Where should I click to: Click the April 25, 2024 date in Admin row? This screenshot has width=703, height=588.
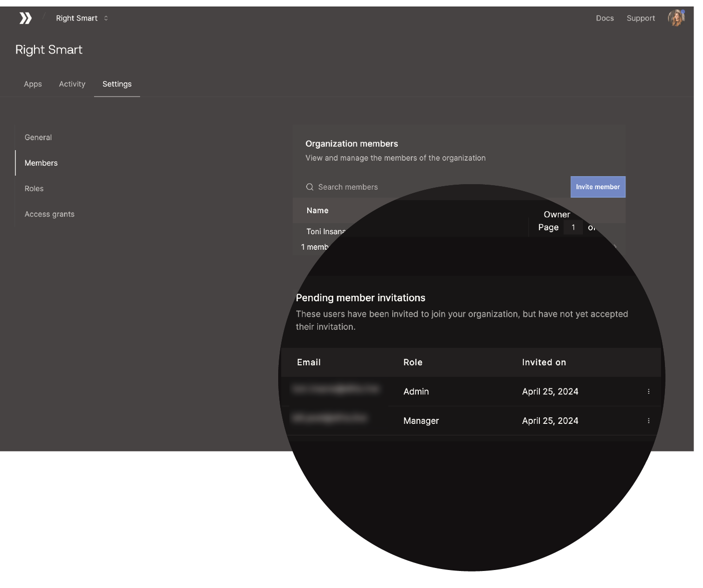[x=550, y=391]
